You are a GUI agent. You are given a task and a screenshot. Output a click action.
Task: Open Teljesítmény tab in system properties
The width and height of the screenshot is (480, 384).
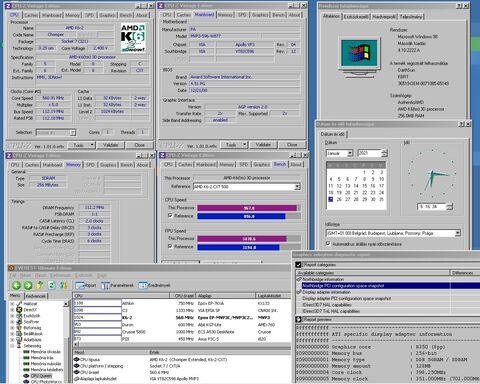tap(411, 17)
